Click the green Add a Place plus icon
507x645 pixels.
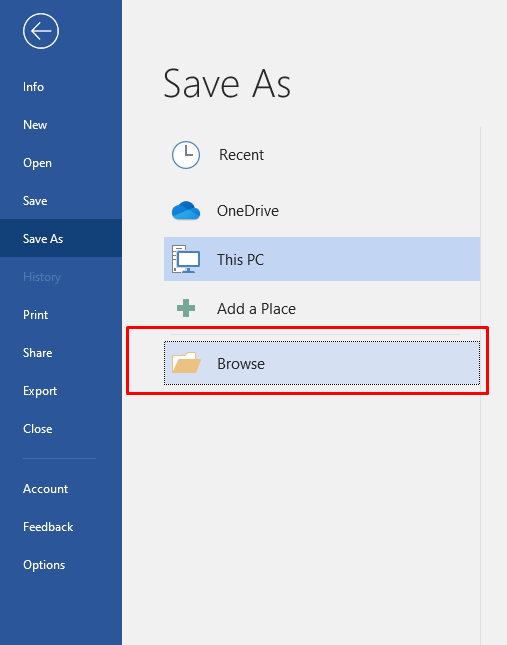(x=186, y=308)
